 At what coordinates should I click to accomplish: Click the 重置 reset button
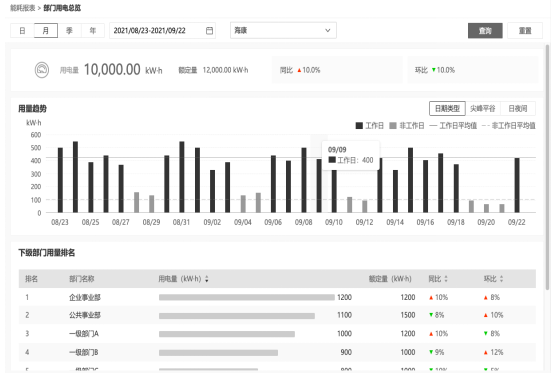pos(525,31)
